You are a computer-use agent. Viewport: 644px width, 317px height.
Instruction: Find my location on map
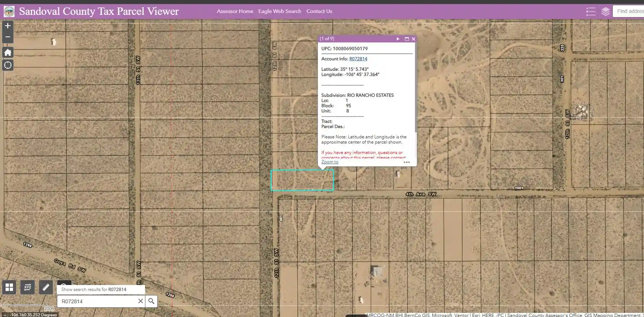pyautogui.click(x=8, y=65)
